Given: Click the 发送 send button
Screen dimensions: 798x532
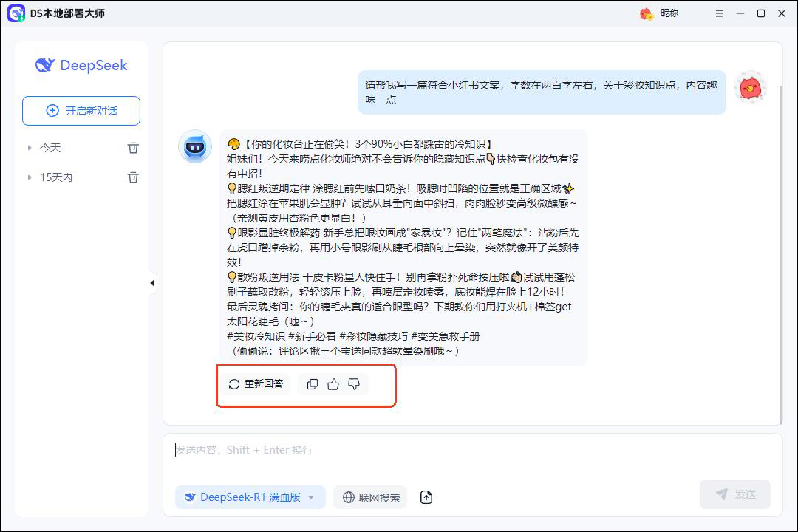Looking at the screenshot, I should pos(735,494).
